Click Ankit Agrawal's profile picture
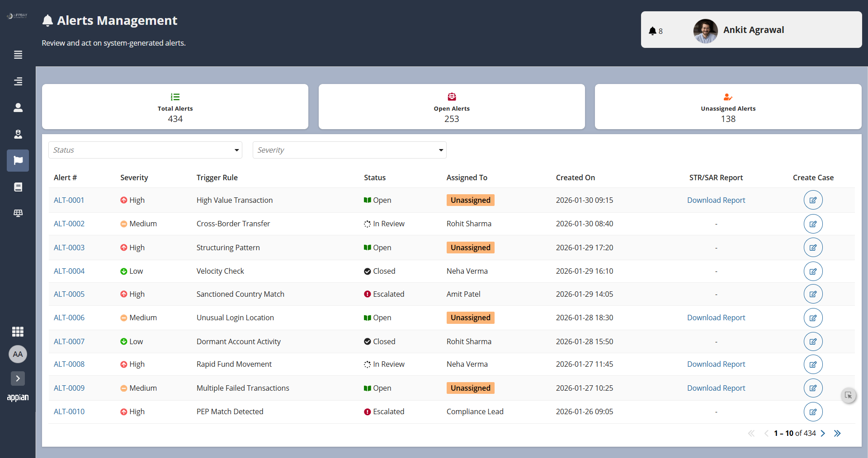 pos(705,31)
